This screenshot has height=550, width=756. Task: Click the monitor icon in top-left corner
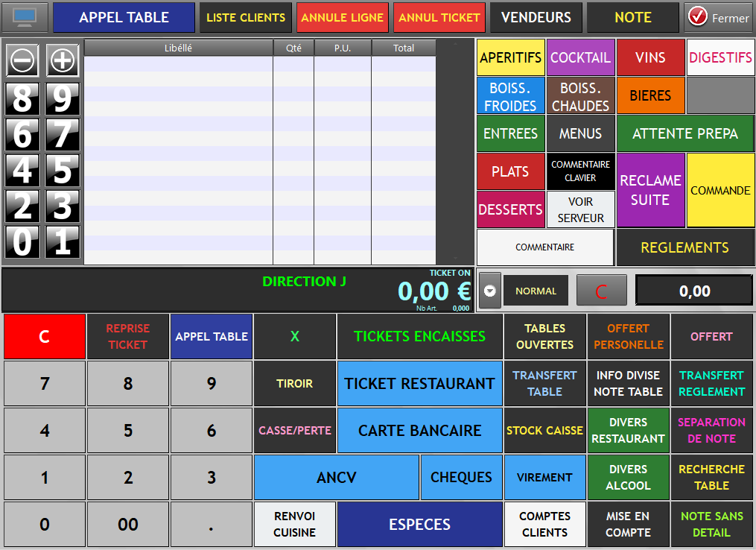click(25, 17)
